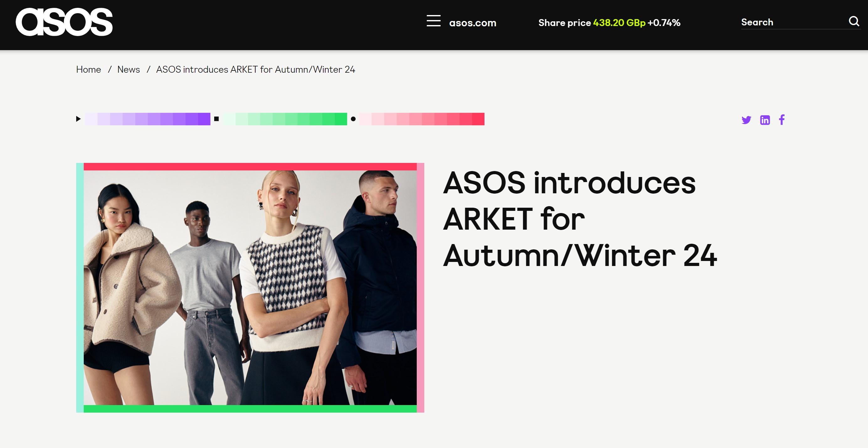Share article on Twitter
This screenshot has width=868, height=448.
pos(746,120)
